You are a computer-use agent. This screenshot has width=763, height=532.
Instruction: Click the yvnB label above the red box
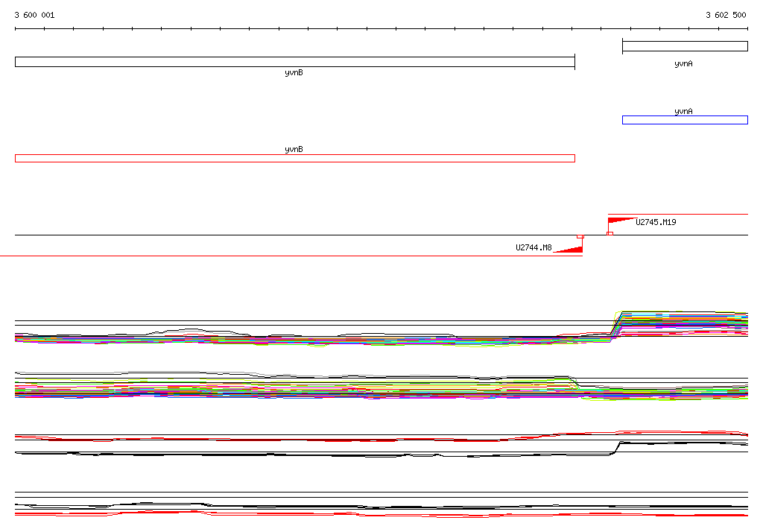point(294,149)
